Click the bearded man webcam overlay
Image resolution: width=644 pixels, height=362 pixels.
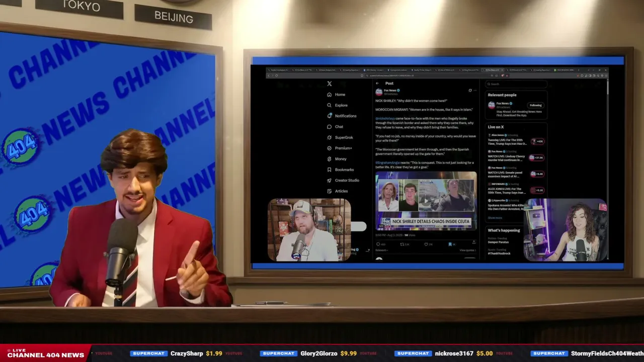tap(309, 230)
